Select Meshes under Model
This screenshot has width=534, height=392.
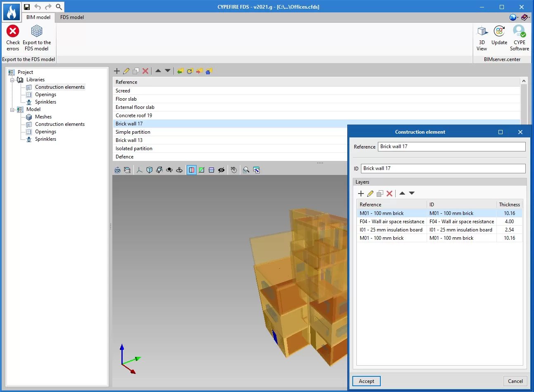(43, 117)
